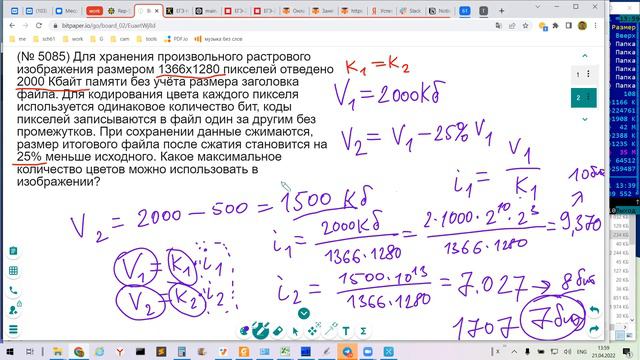Viewport: 640px width, 360px height.
Task: Bookmark this page with the star icon
Action: (x=525, y=26)
